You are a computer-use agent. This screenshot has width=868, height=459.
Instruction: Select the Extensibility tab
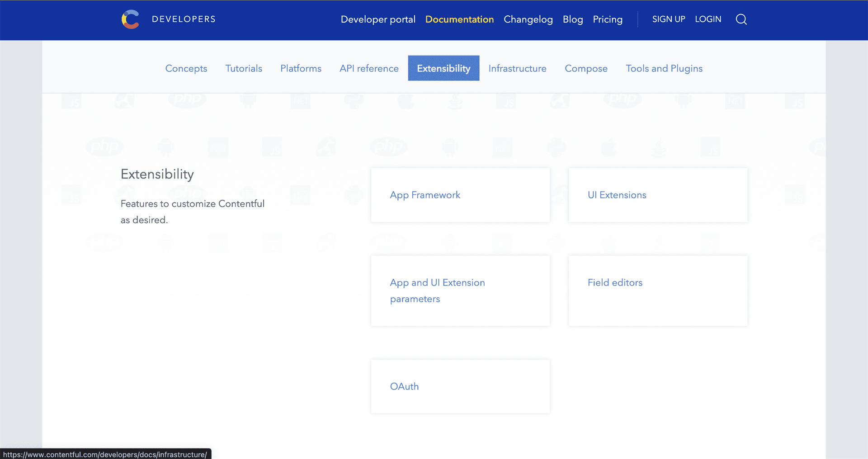coord(443,68)
